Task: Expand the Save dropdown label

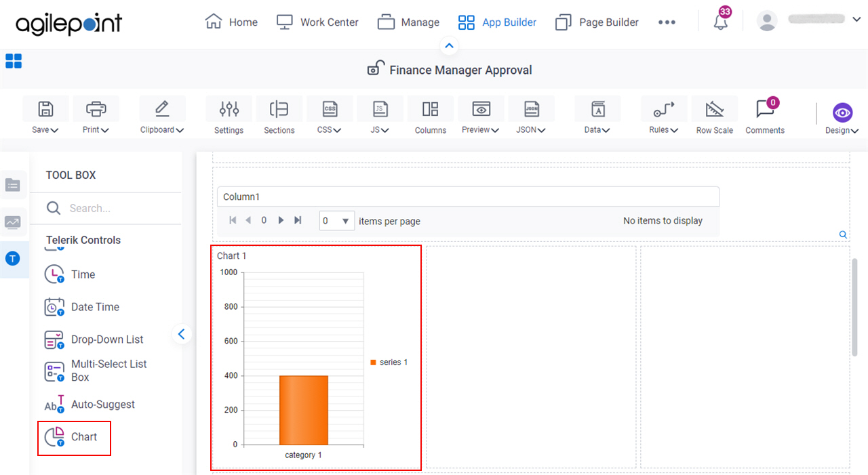Action: coord(45,129)
